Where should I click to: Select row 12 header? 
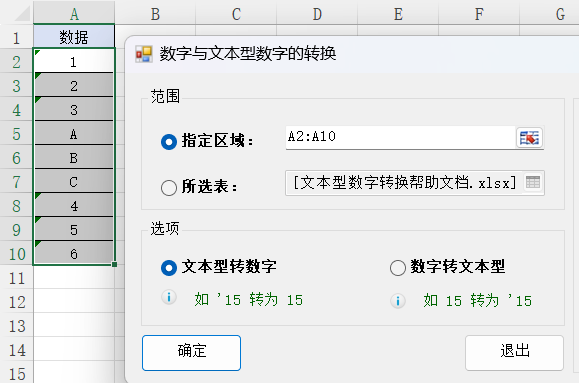[x=17, y=302]
